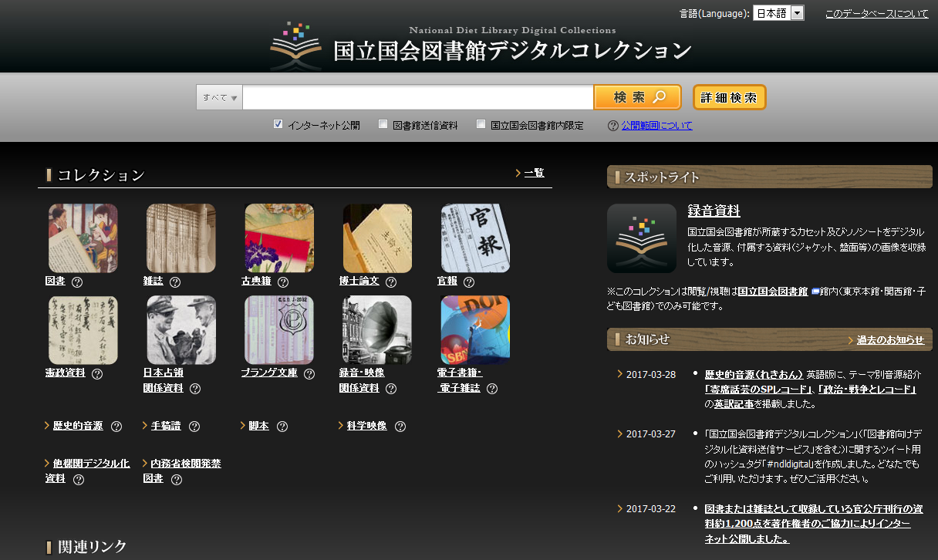Open 「寄席話芸のSPレコード」 news link
Screen dimensions: 938x560
click(760, 390)
